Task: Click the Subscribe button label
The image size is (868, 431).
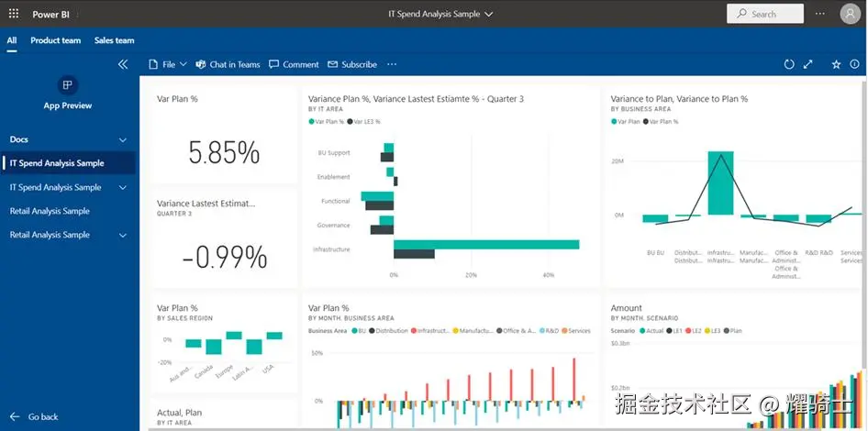Action: tap(359, 65)
